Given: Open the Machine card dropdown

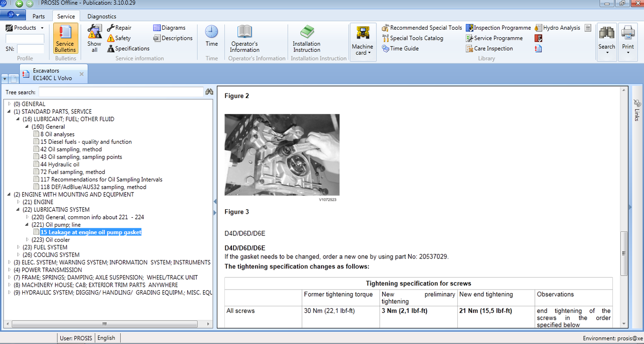Looking at the screenshot, I should tap(362, 42).
